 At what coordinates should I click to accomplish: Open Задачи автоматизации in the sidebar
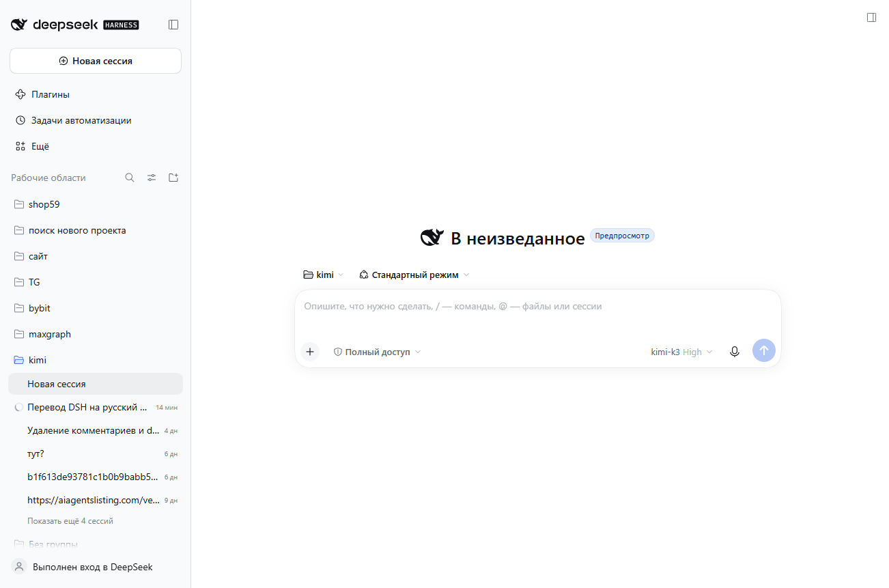click(x=96, y=120)
